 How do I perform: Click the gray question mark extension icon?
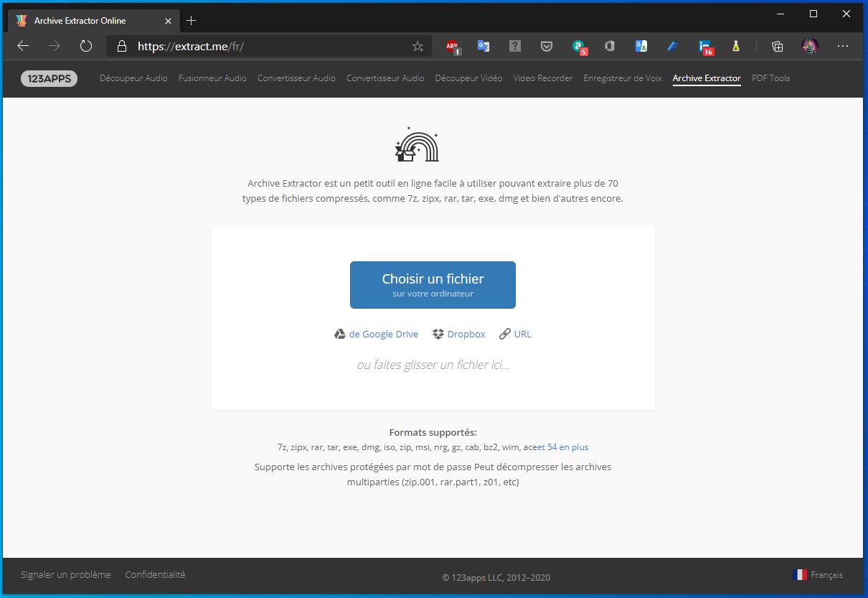tap(515, 46)
